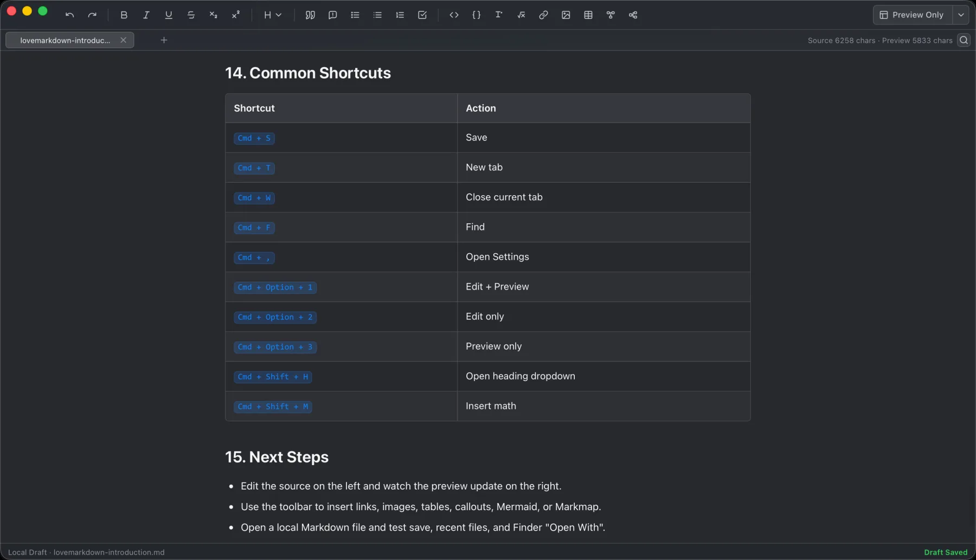The image size is (976, 560).
Task: Click the Cmd + Shift + M badge
Action: click(273, 407)
